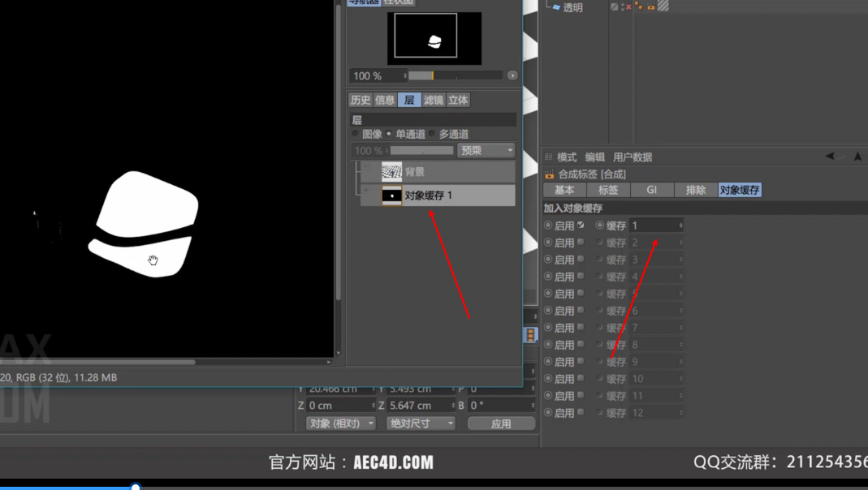Click the stepper arrows of the B 0° rotation field

pyautogui.click(x=533, y=406)
